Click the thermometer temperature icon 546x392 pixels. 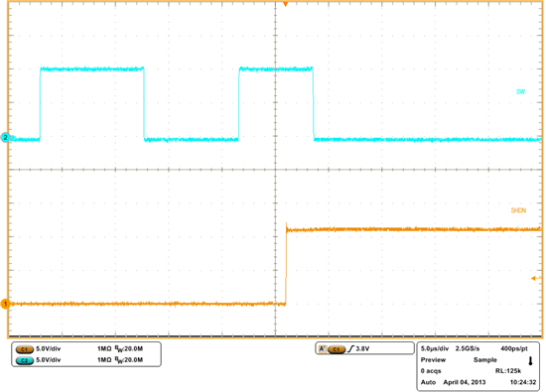[531, 361]
